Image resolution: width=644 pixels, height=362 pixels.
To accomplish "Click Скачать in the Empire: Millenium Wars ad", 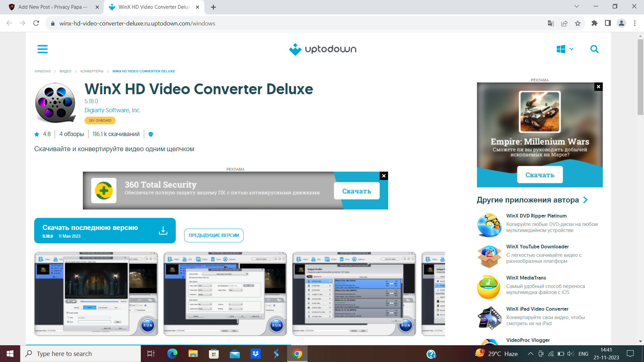I will 540,175.
